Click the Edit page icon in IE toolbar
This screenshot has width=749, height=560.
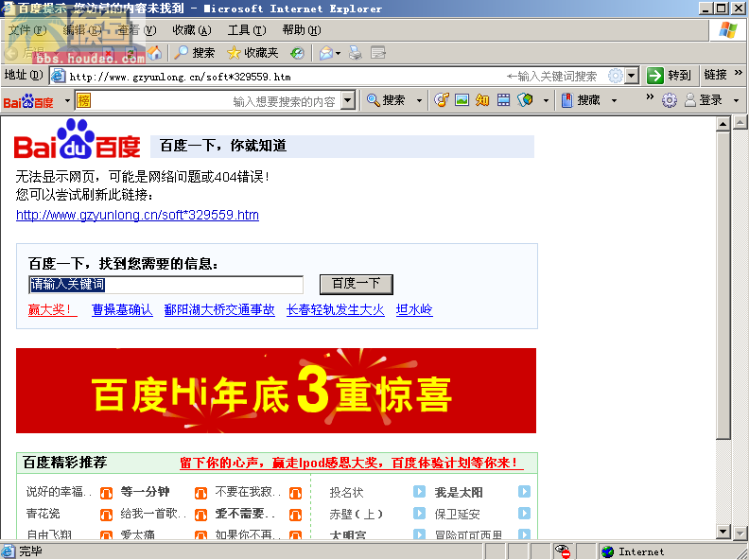click(378, 53)
